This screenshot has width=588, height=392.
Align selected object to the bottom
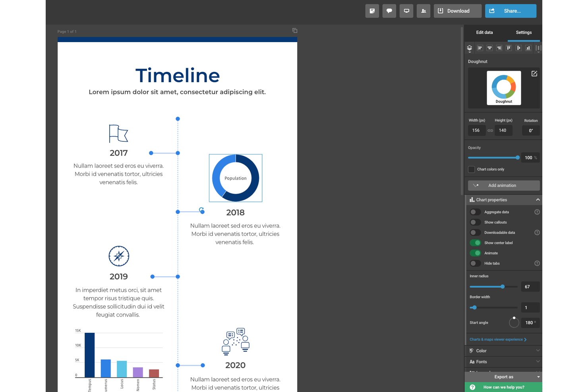click(528, 48)
